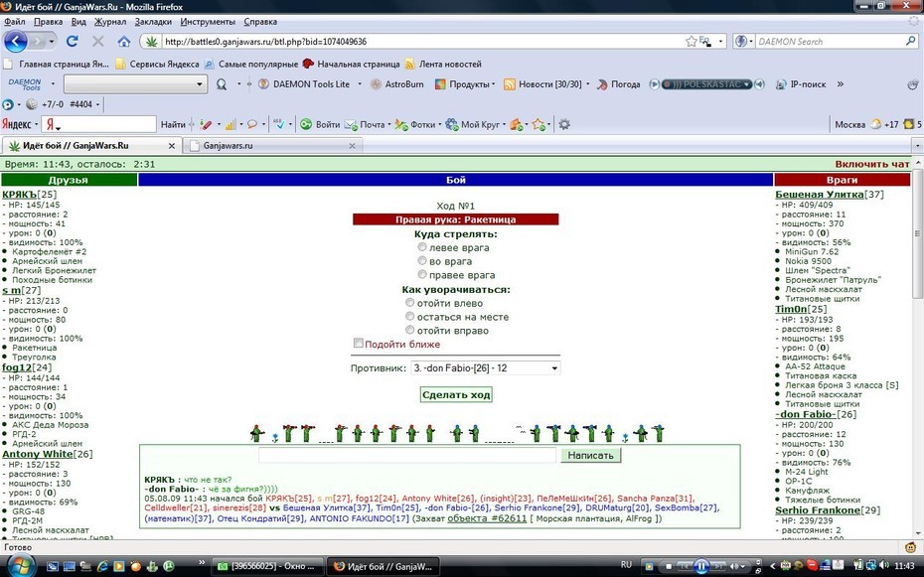
Task: Click the Stop loading X icon
Action: (97, 42)
